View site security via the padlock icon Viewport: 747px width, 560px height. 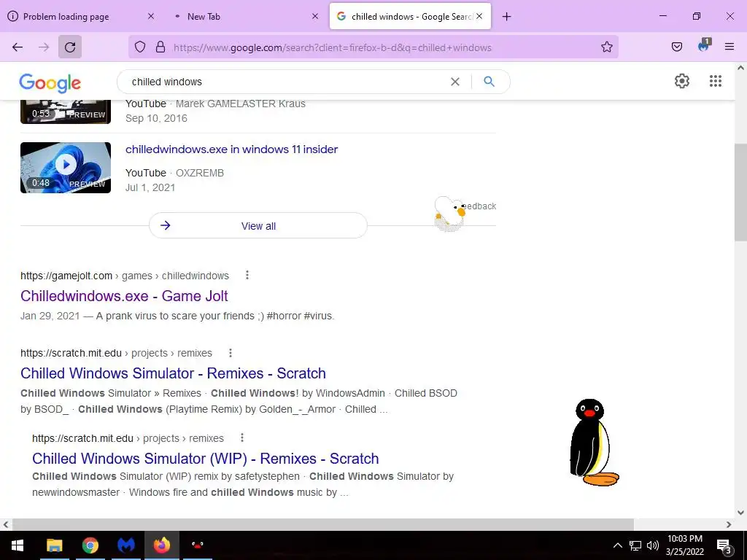(160, 47)
